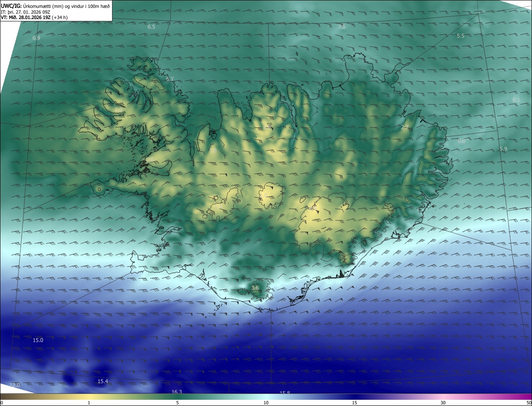Click the 6.9 value label on the map
Image resolution: width=532 pixels, height=406 pixels.
(36, 38)
